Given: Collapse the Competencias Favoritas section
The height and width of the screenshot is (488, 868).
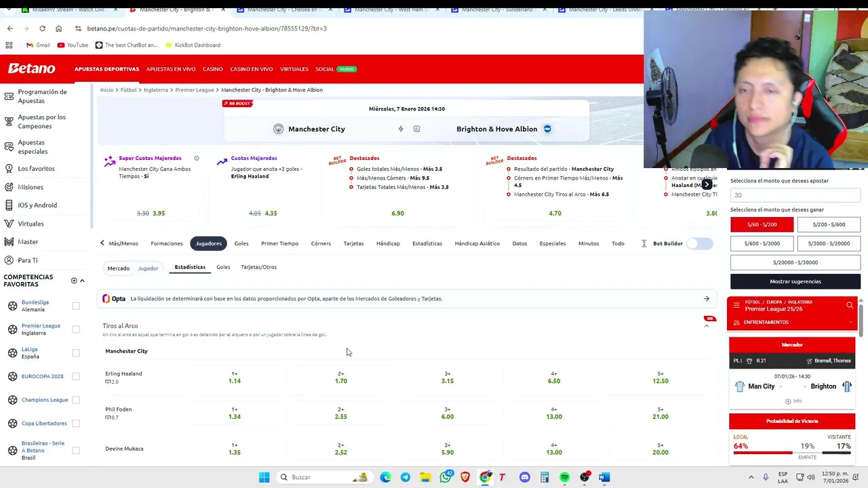Looking at the screenshot, I should (82, 281).
